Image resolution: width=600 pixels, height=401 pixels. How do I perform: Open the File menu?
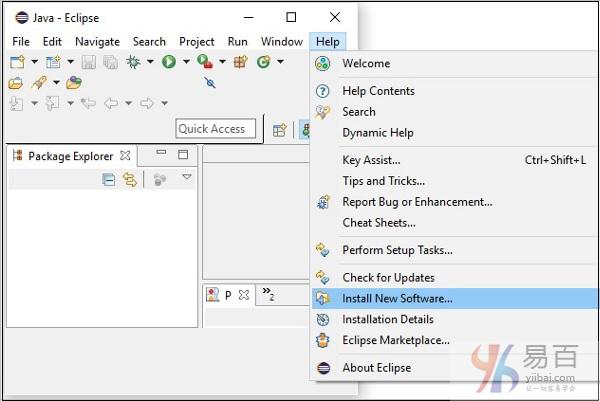[x=21, y=42]
